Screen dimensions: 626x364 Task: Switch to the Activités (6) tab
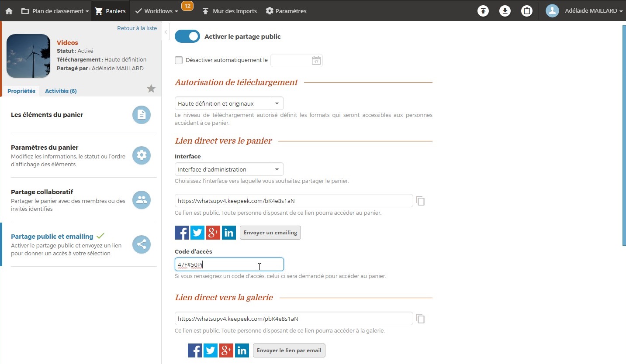[61, 91]
